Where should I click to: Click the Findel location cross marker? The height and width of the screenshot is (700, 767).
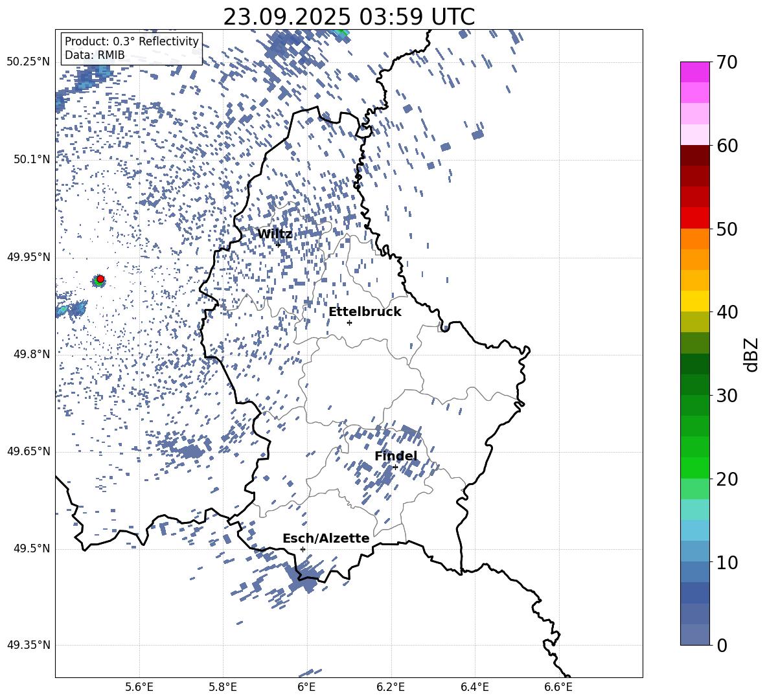[395, 468]
